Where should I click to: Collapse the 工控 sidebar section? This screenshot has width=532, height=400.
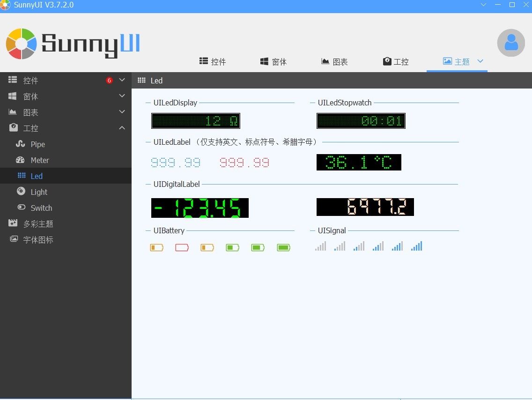[122, 128]
